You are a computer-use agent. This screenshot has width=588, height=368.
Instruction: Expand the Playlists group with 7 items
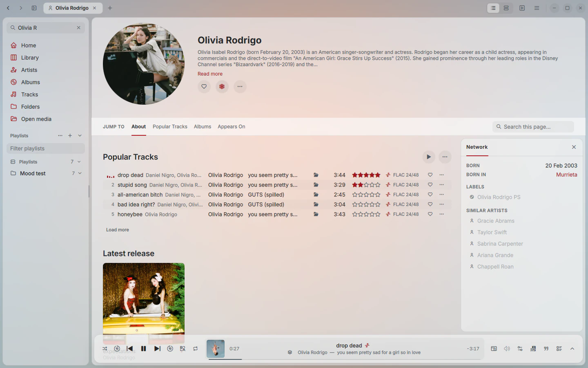point(79,162)
